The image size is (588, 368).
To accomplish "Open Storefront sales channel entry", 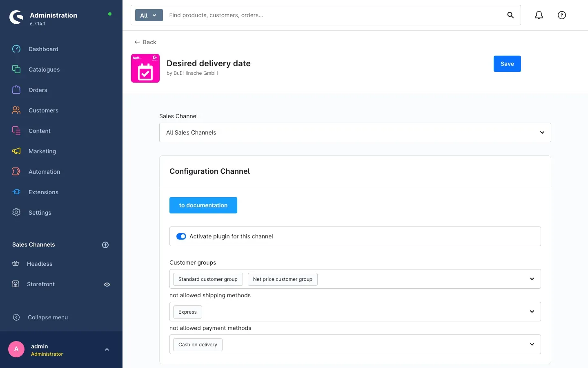I will tap(41, 284).
